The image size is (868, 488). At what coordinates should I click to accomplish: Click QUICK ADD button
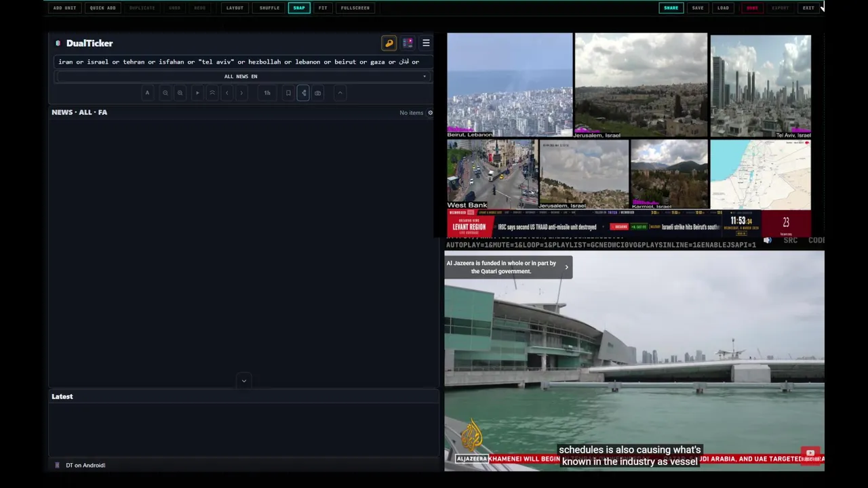[102, 8]
